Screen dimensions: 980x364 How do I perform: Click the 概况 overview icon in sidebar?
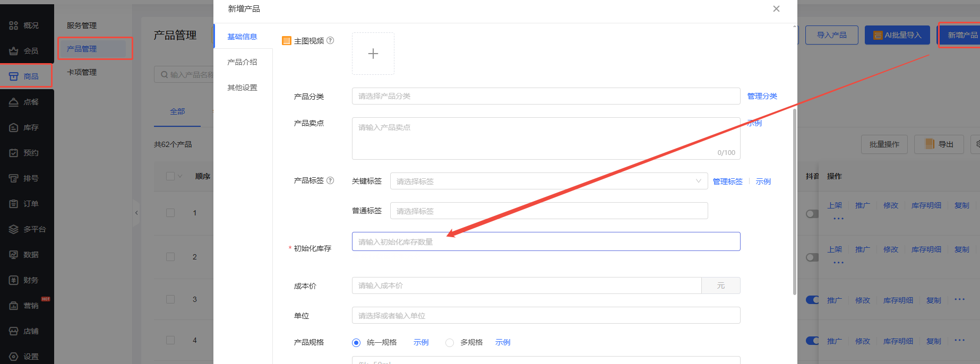(x=14, y=25)
